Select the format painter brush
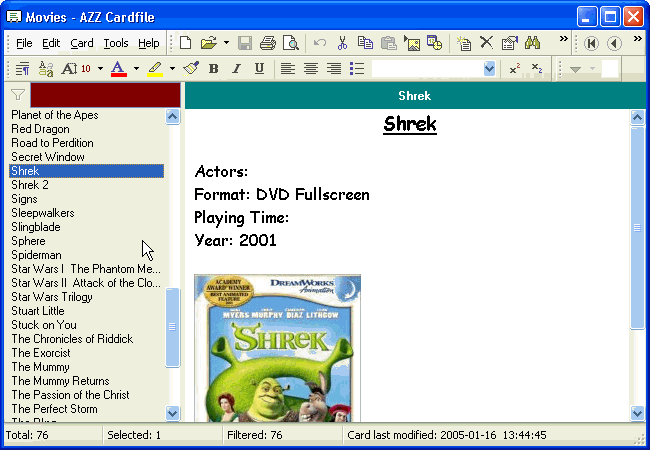The height and width of the screenshot is (450, 650). pos(191,68)
